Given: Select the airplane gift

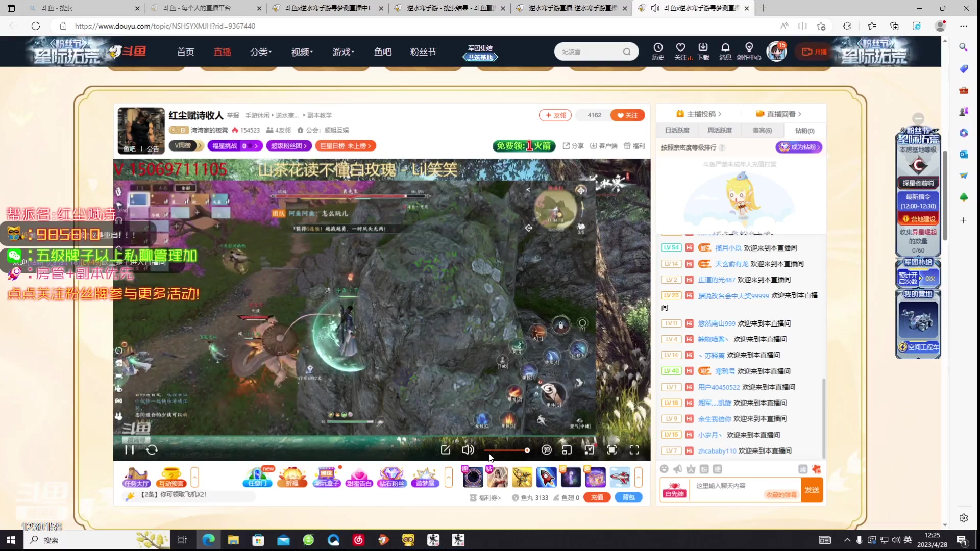Looking at the screenshot, I should [620, 478].
